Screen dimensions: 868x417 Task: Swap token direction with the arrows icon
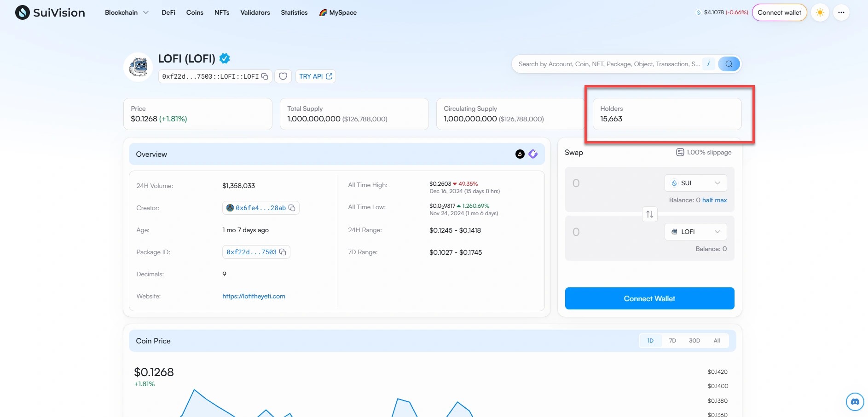coord(649,214)
